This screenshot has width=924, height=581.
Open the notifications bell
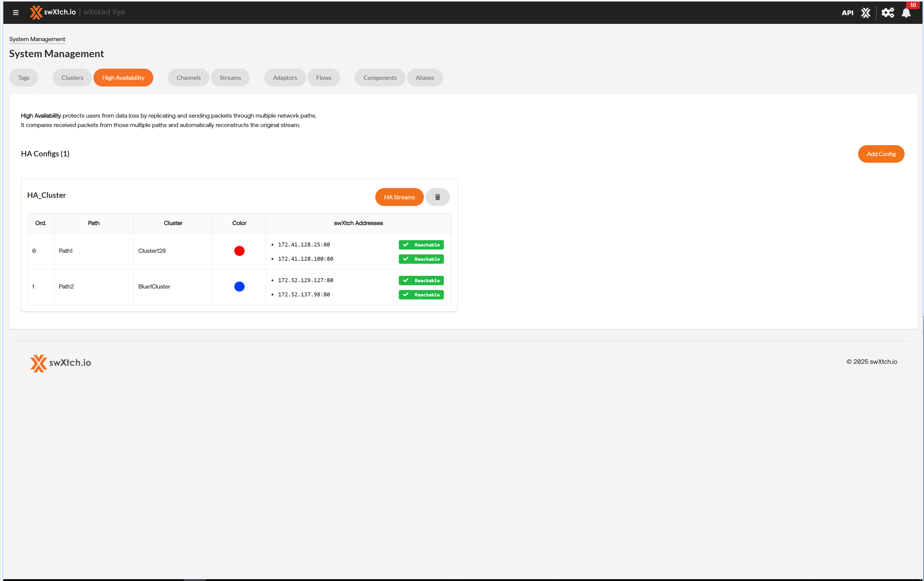point(906,13)
